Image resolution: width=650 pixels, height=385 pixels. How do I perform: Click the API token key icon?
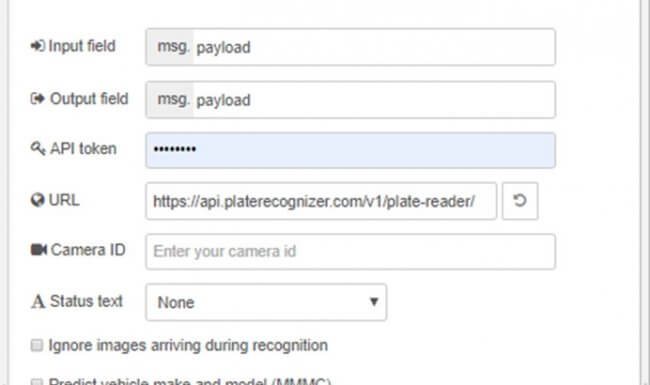(x=38, y=148)
